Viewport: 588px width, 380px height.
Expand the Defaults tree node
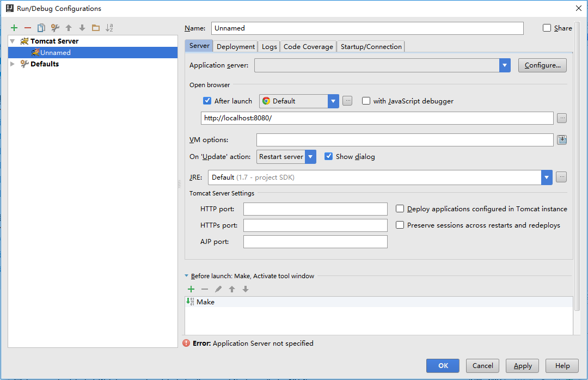click(x=13, y=64)
